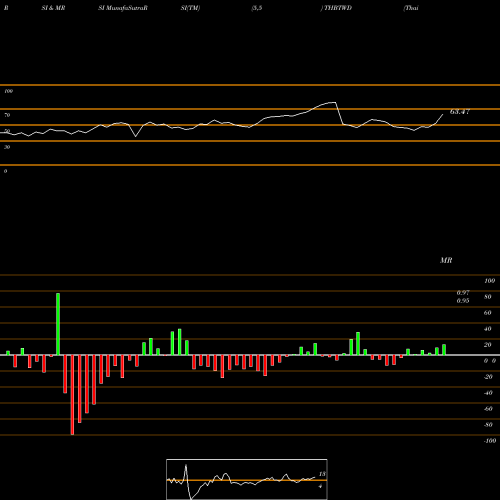The height and width of the screenshot is (500, 500).
Task: Click the THBTWD symbol text in header
Action: click(x=338, y=8)
